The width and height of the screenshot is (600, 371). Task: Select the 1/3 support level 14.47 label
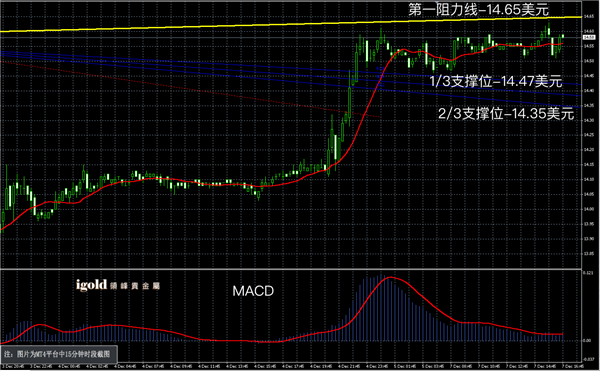coord(496,81)
